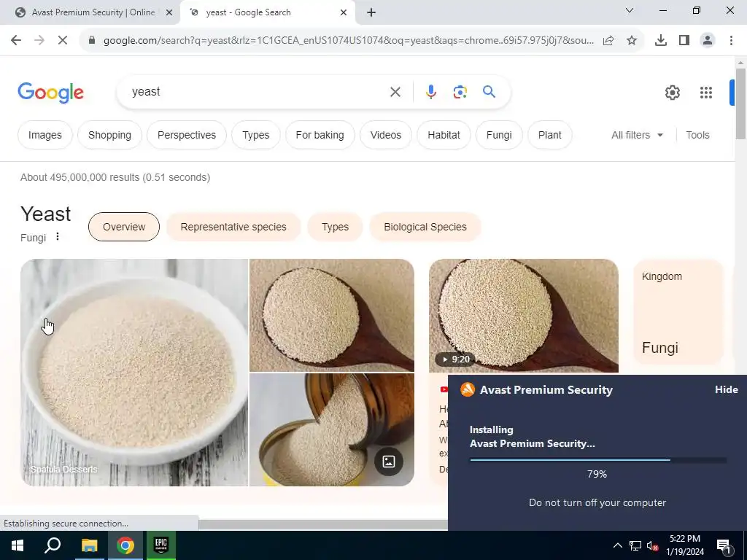Open Google apps grid icon
Screen dimensions: 747x560
click(x=705, y=93)
